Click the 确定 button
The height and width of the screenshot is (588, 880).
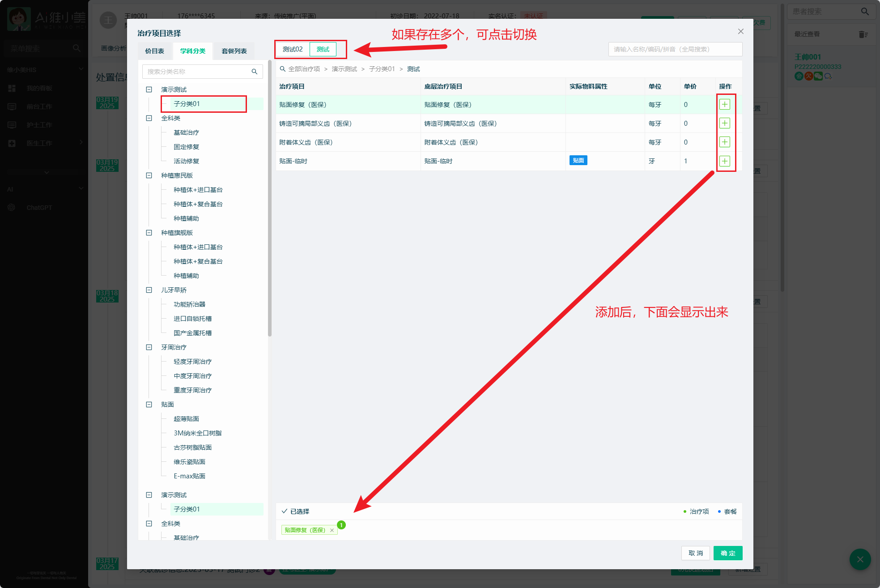[727, 553]
